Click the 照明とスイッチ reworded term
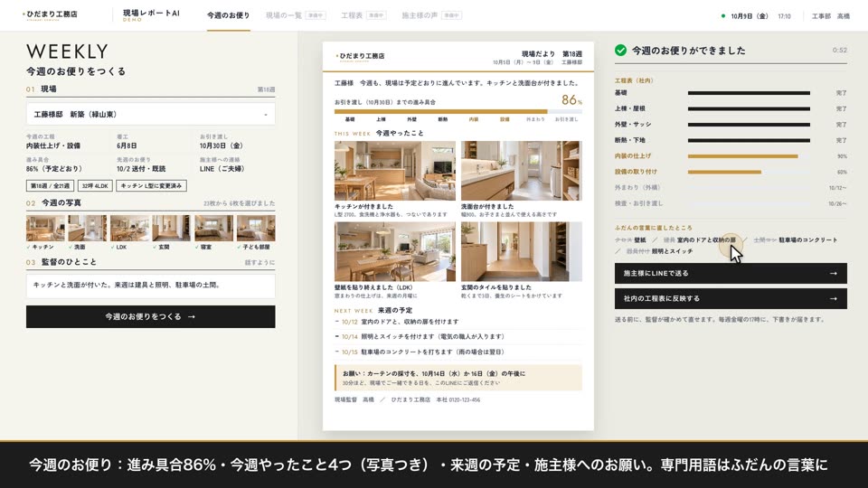Image resolution: width=868 pixels, height=488 pixels. 672,251
